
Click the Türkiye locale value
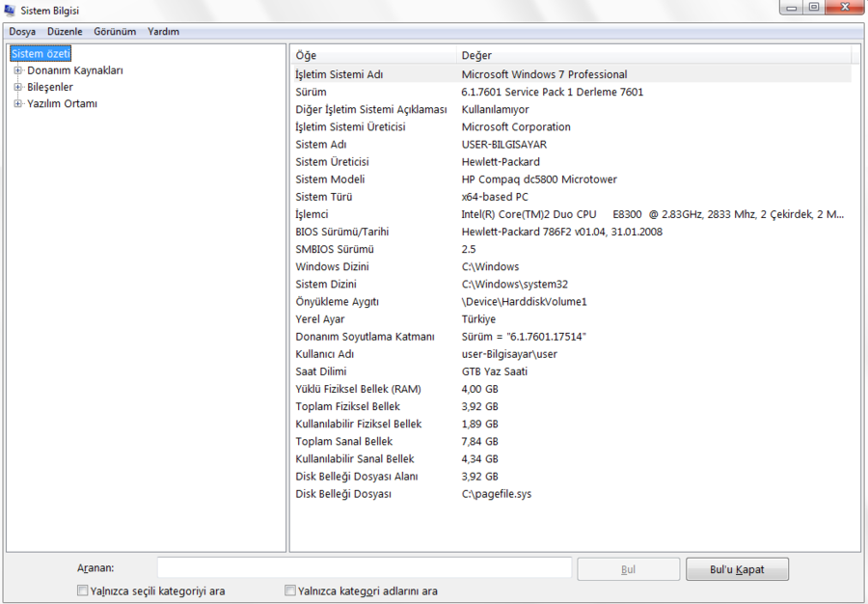[x=478, y=319]
